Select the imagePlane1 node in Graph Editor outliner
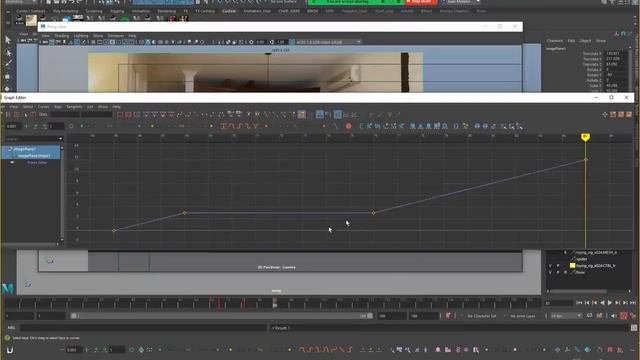640x360 pixels. 24,149
